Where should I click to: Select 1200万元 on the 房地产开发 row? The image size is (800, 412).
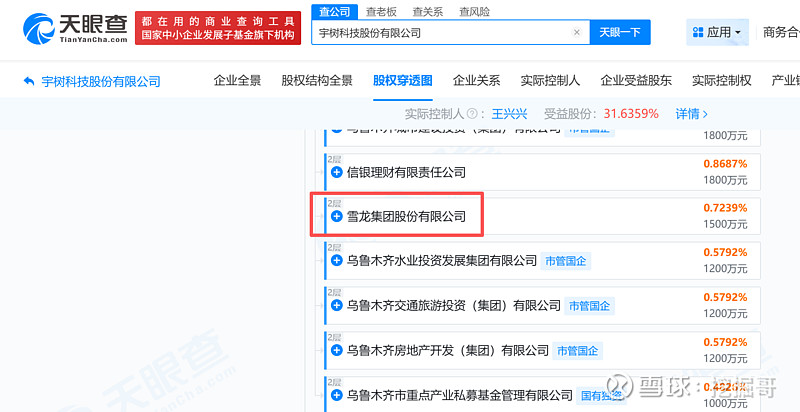point(725,358)
